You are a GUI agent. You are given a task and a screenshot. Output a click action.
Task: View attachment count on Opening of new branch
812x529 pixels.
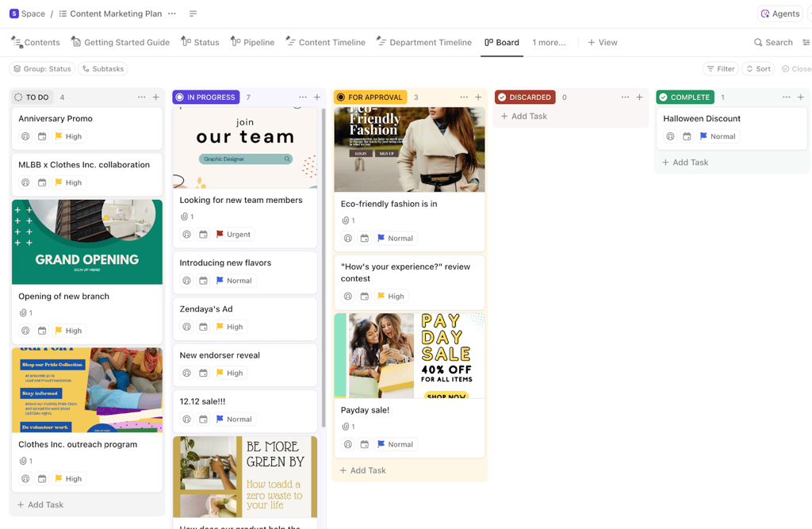pyautogui.click(x=26, y=313)
